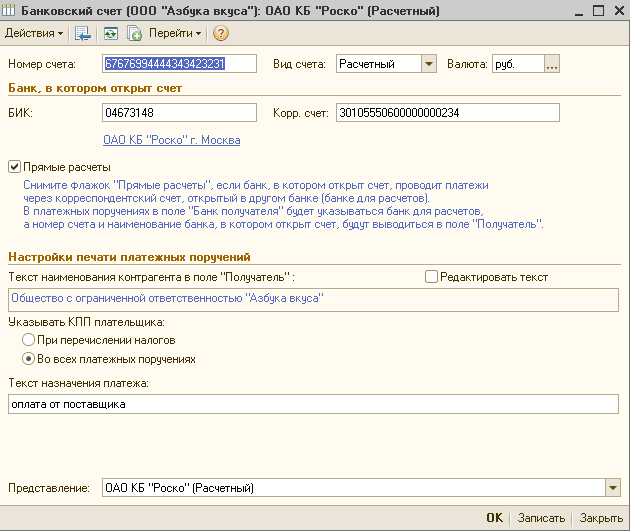
Task: Select Во всех платежных поручениях radio option
Action: (28, 359)
